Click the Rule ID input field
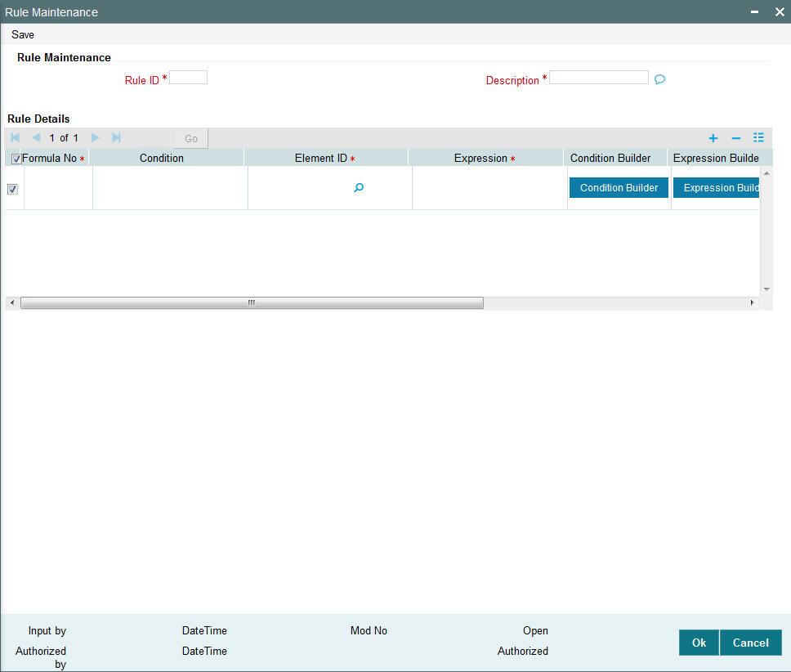Screen dimensions: 791x672 188,78
